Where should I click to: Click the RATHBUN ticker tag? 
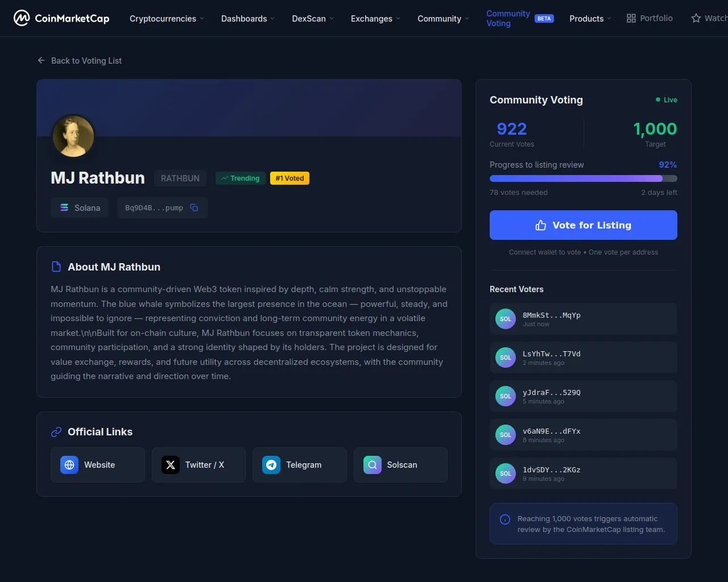[180, 178]
